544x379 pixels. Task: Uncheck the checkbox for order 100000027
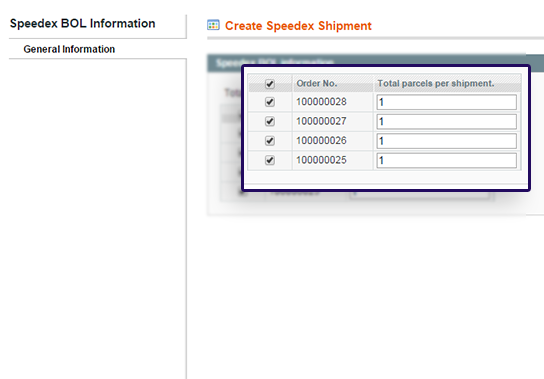coord(270,121)
